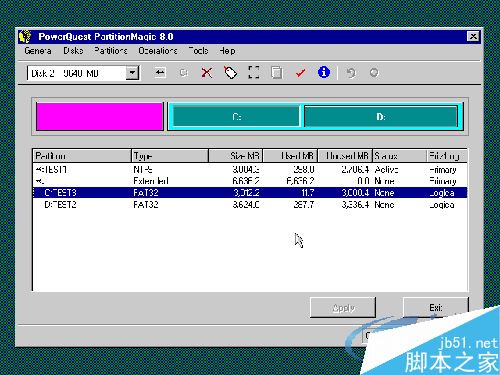Image resolution: width=500 pixels, height=375 pixels.
Task: Click the label tag icon in toolbar
Action: (x=230, y=72)
